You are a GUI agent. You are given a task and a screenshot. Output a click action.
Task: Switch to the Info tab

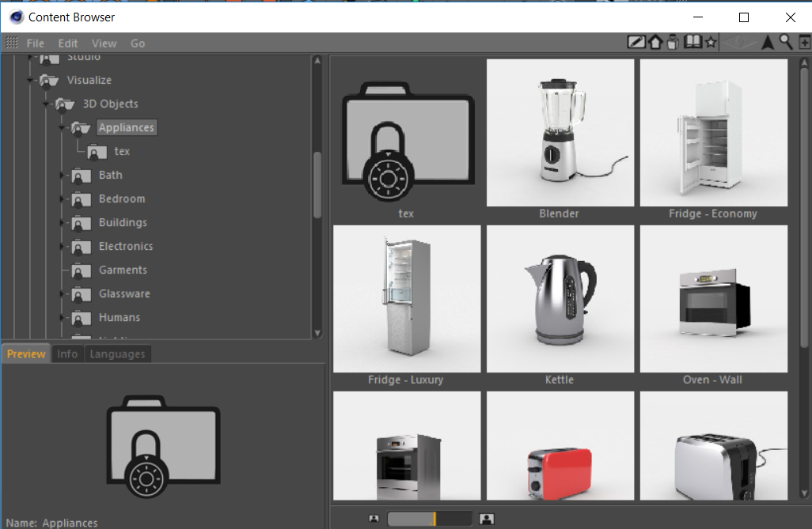(67, 354)
